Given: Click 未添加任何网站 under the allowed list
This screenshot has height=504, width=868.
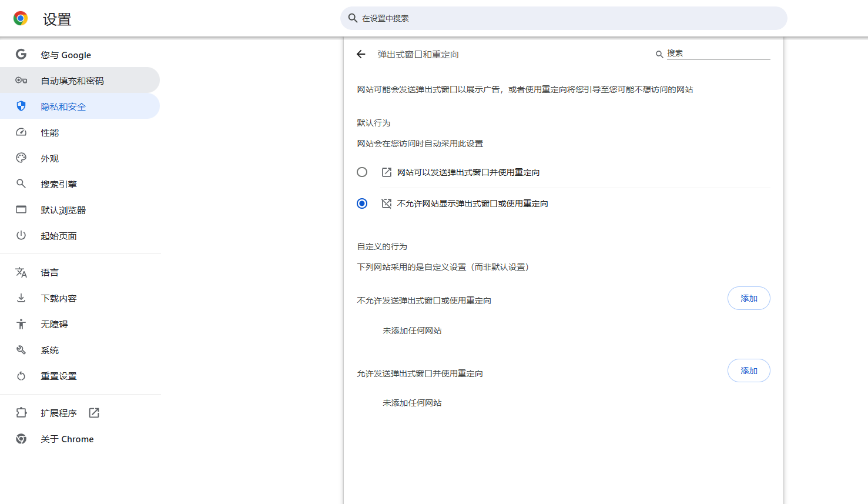Looking at the screenshot, I should 412,403.
